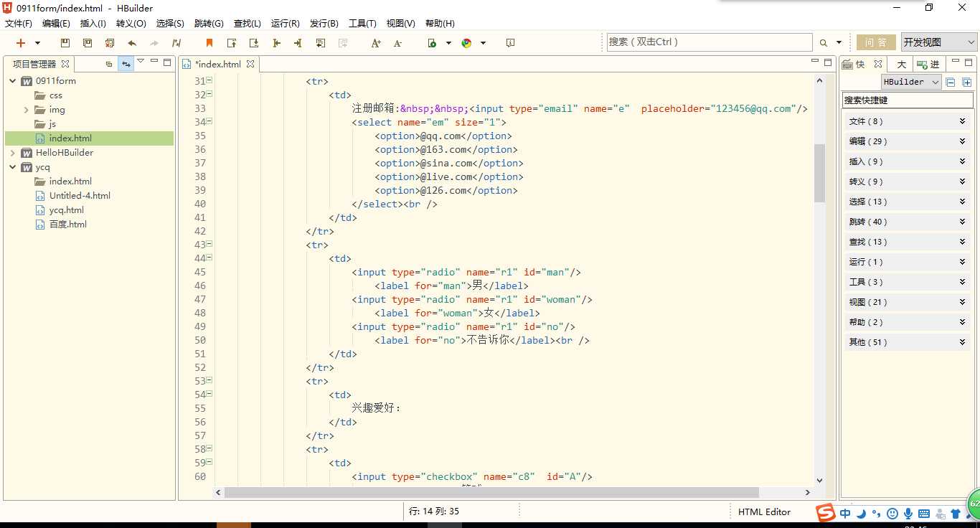980x528 pixels.
Task: Click the search magnifier icon
Action: [x=824, y=43]
